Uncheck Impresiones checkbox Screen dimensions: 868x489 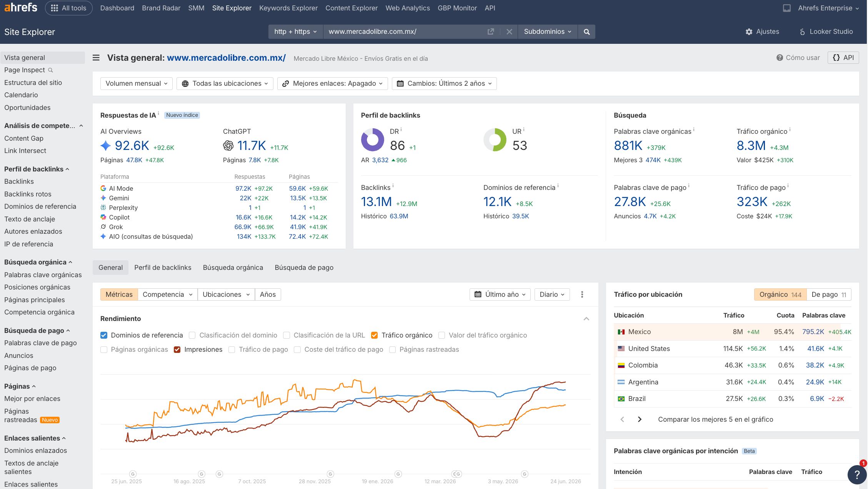click(177, 349)
